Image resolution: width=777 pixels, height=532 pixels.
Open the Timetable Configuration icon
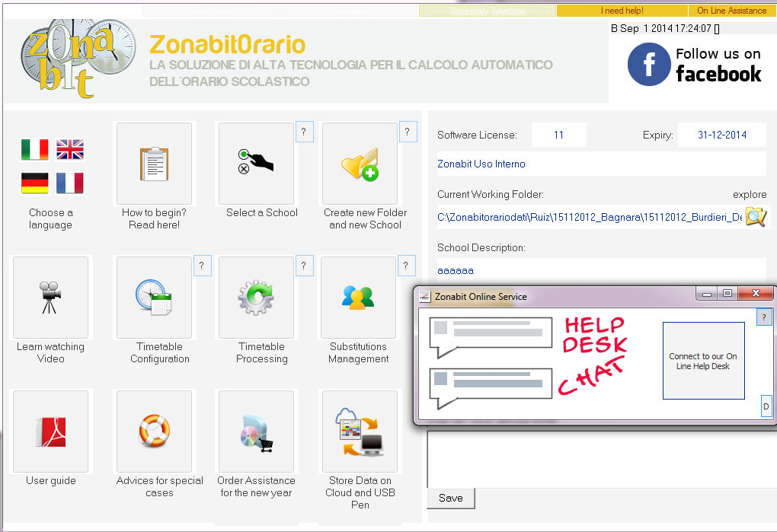click(x=154, y=298)
